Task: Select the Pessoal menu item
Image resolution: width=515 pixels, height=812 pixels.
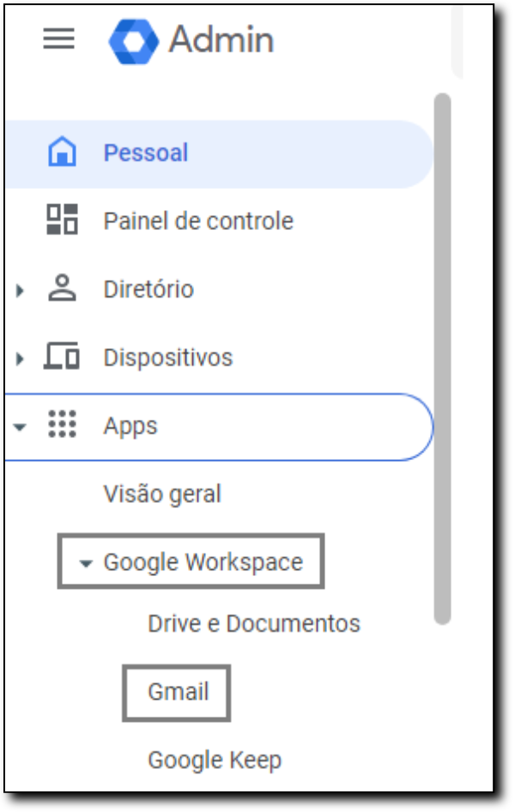Action: 219,155
